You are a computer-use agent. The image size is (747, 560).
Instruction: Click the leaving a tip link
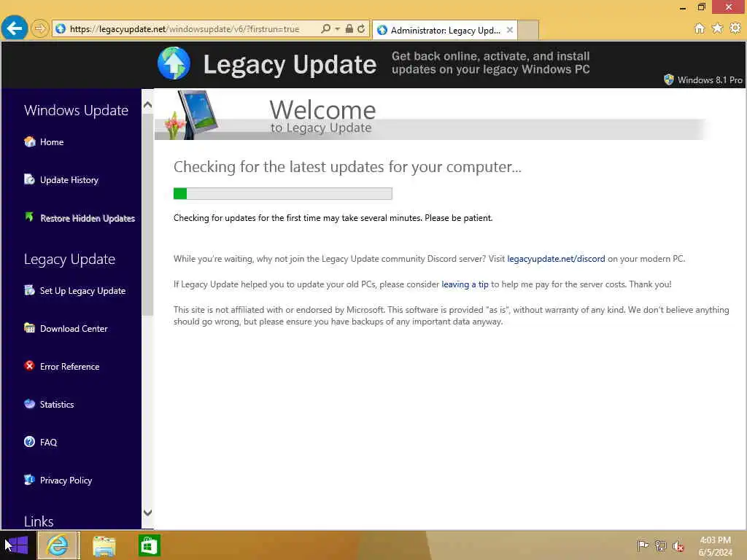pos(465,284)
